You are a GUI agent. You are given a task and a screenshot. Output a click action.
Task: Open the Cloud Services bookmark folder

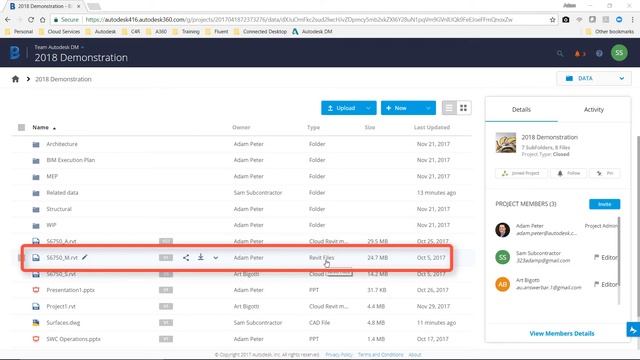[x=60, y=31]
